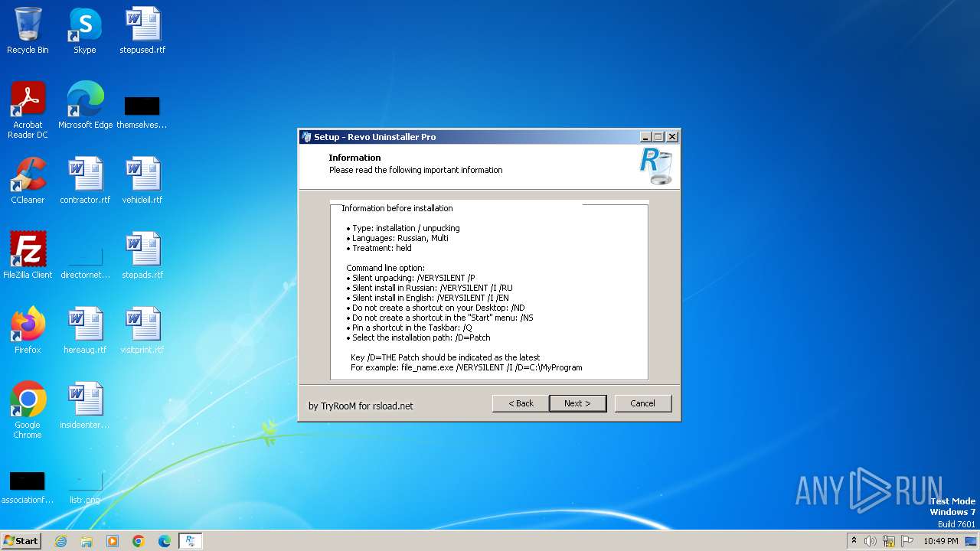Click the Revo setup taskbar button

191,541
